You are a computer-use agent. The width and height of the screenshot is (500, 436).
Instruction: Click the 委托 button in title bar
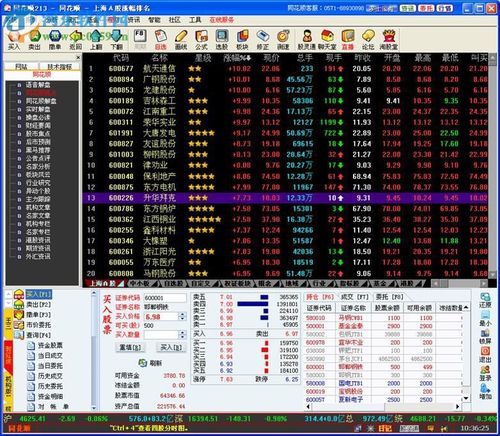[426, 8]
